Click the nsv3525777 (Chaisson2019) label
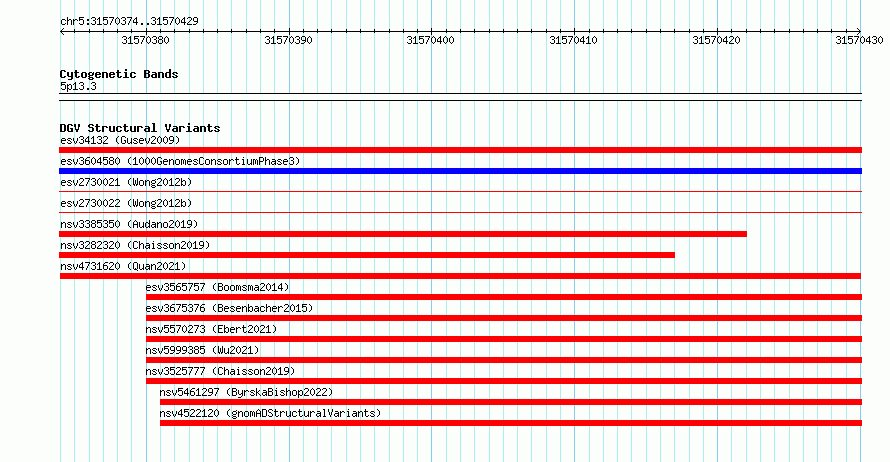The image size is (890, 462). click(x=220, y=371)
